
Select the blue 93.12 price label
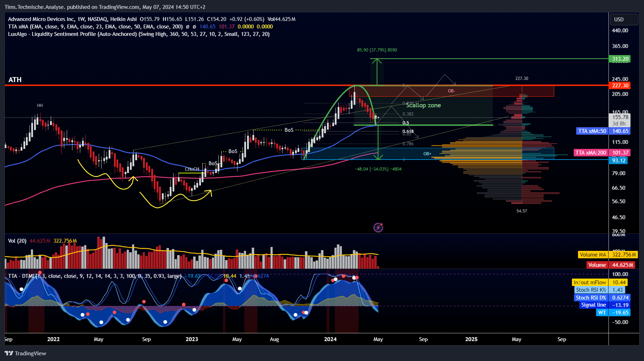point(619,161)
